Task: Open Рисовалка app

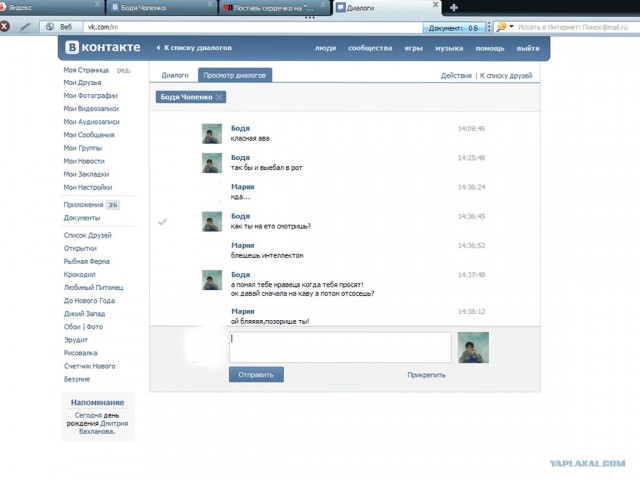Action: tap(80, 353)
